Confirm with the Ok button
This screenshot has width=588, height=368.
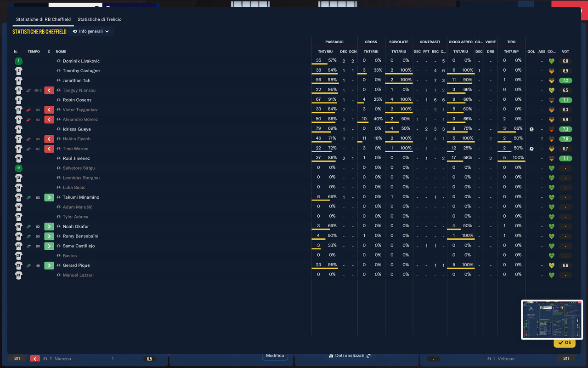coord(565,343)
